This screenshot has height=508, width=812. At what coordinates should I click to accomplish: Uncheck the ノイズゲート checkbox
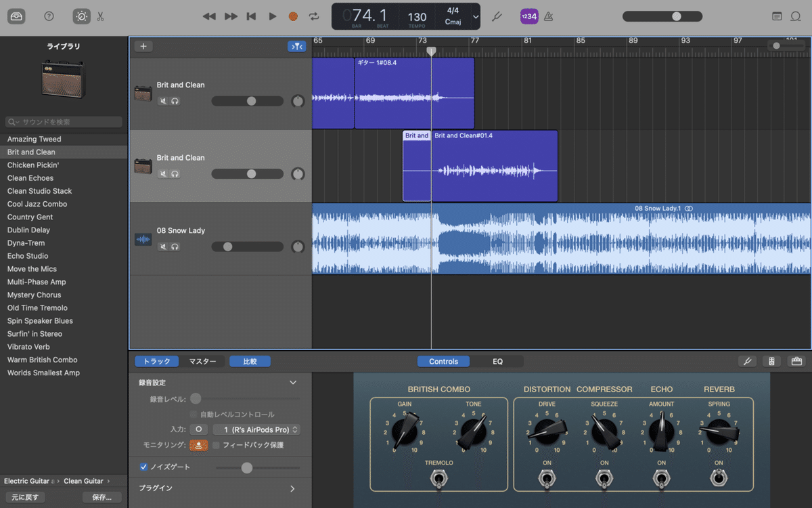[x=143, y=467]
